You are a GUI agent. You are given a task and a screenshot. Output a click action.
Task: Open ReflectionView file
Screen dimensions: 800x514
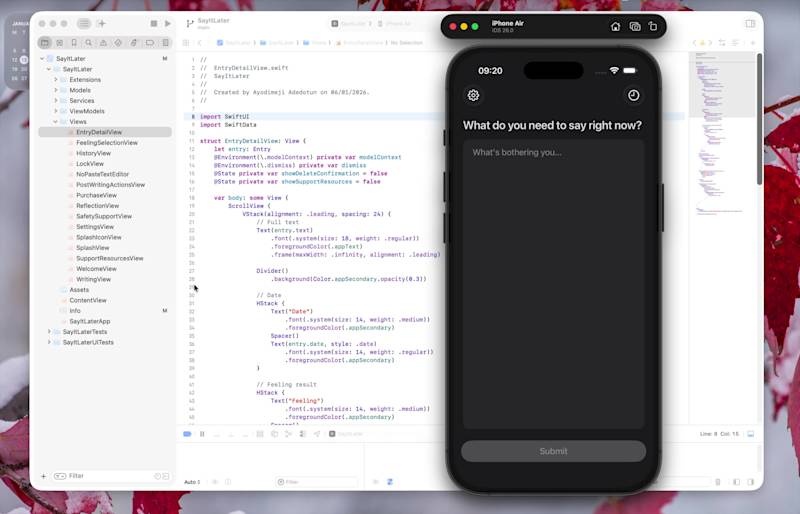click(x=97, y=206)
